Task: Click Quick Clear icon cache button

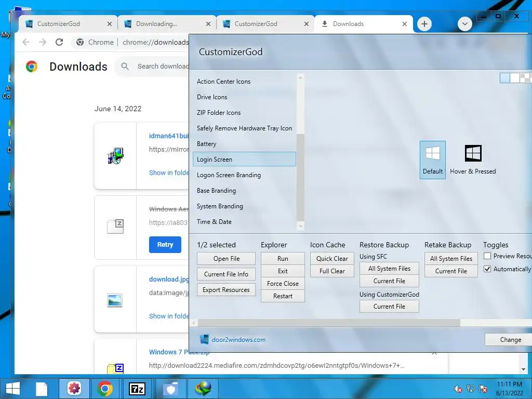Action: click(332, 259)
